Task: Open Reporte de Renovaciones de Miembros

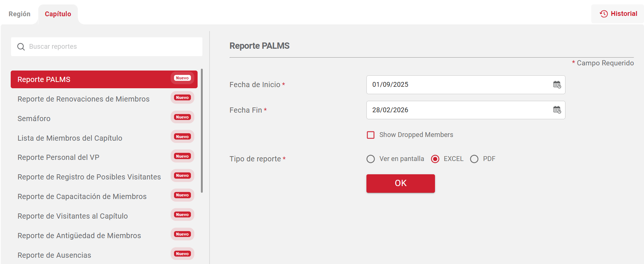Action: pyautogui.click(x=84, y=99)
